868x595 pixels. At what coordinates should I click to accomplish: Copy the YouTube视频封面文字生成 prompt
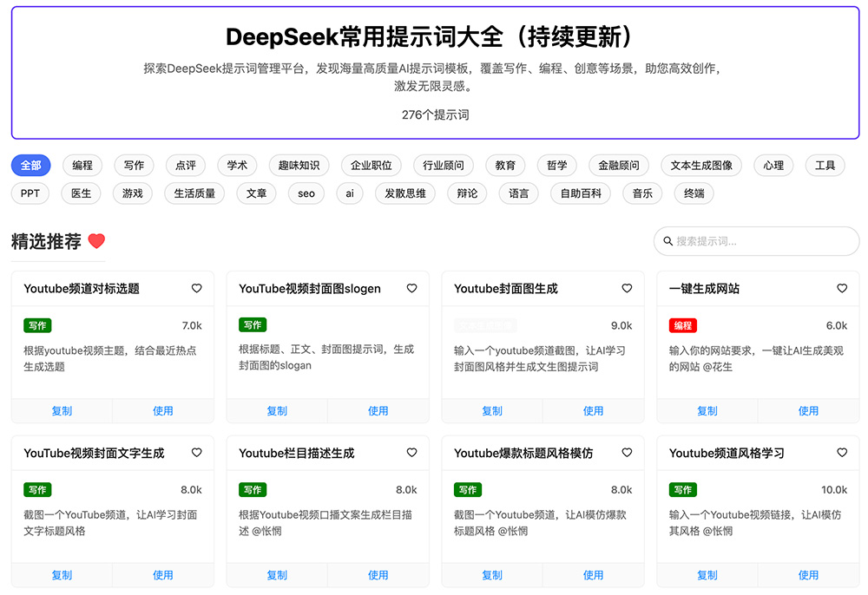click(62, 575)
